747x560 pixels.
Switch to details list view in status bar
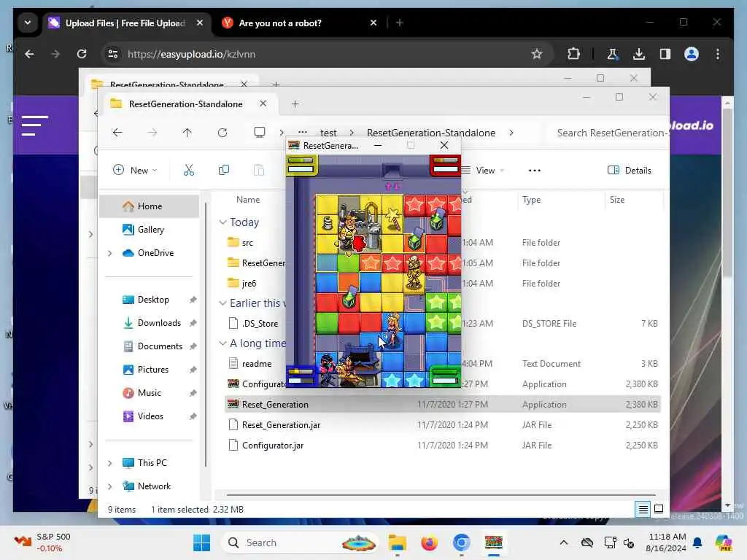click(643, 509)
